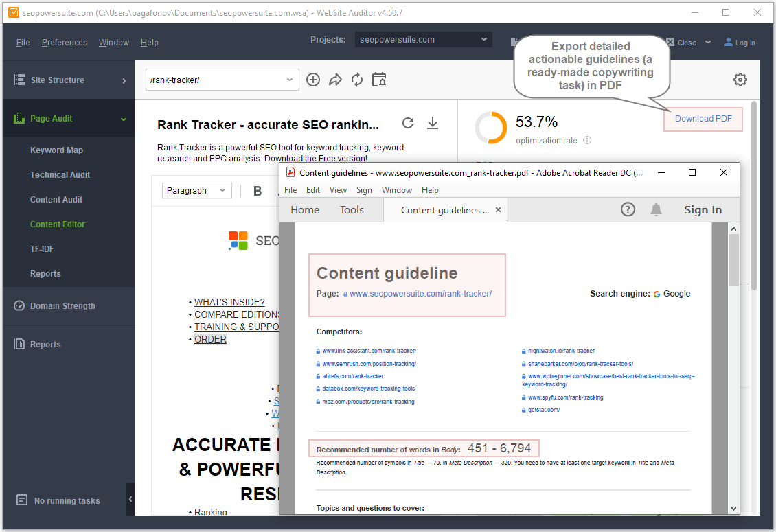This screenshot has width=776, height=532.
Task: Click Sign In in Acrobat Reader
Action: (703, 210)
